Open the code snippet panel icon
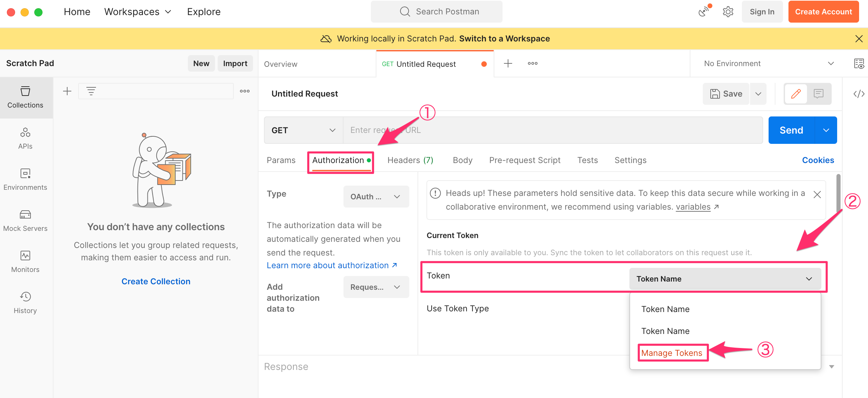 859,94
